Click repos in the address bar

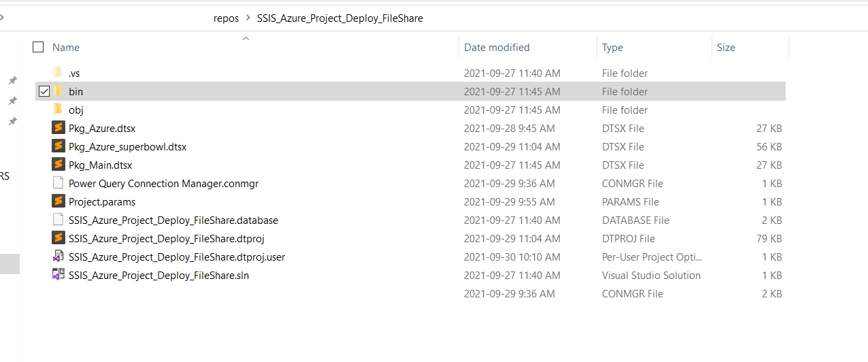click(x=226, y=18)
